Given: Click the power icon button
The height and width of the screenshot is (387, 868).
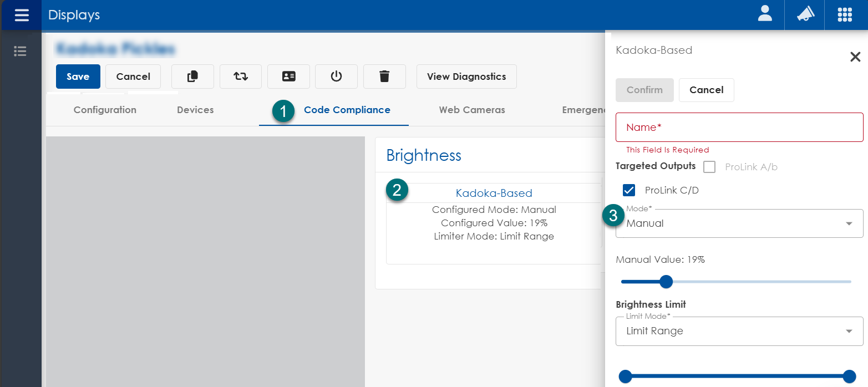Looking at the screenshot, I should click(336, 77).
